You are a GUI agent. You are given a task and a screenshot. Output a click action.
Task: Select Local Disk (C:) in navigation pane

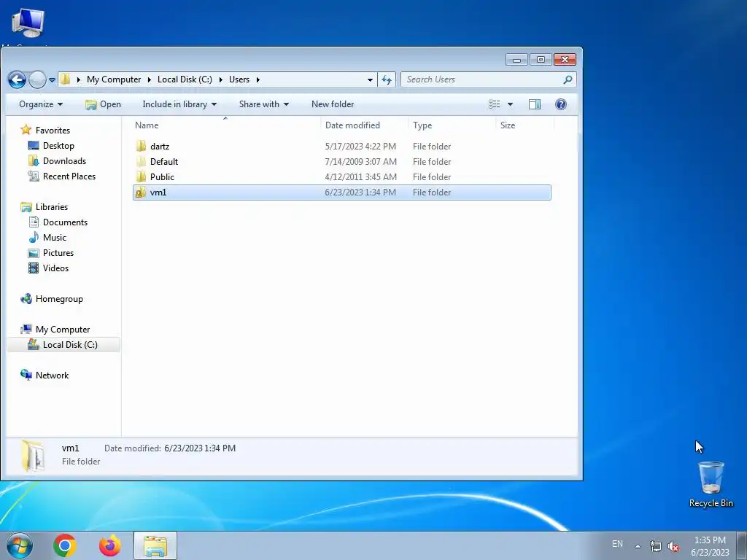[x=63, y=344]
